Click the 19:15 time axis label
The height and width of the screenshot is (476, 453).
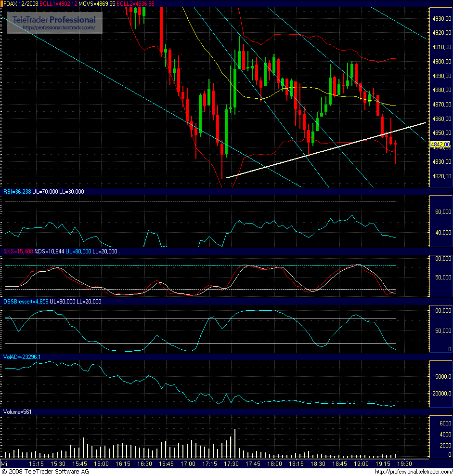click(x=383, y=464)
